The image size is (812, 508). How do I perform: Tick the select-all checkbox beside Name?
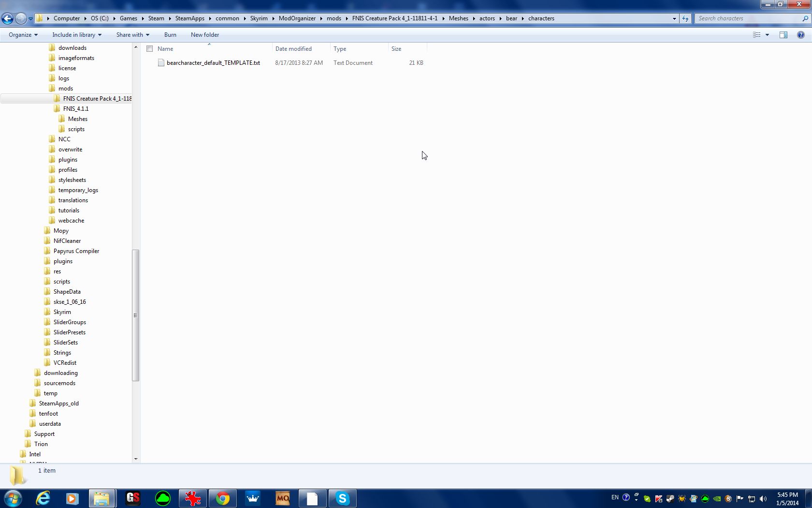(x=150, y=49)
